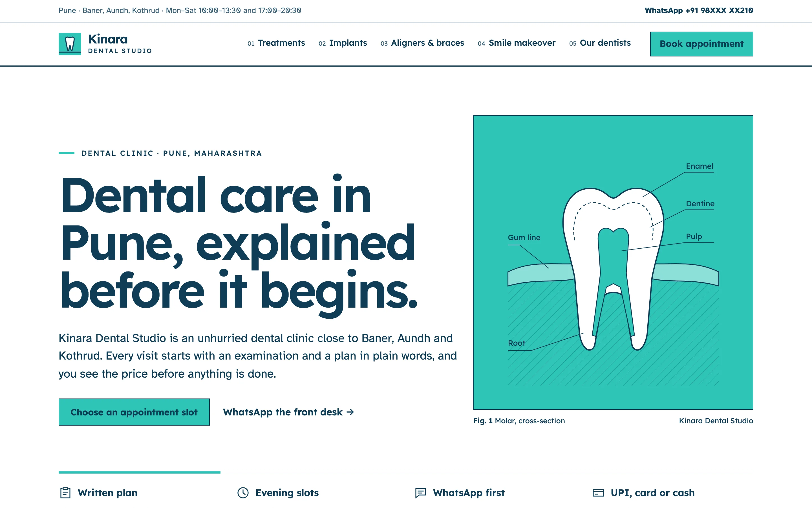Click the Kinara Dental Studio brand name
The width and height of the screenshot is (812, 508).
pos(120,44)
